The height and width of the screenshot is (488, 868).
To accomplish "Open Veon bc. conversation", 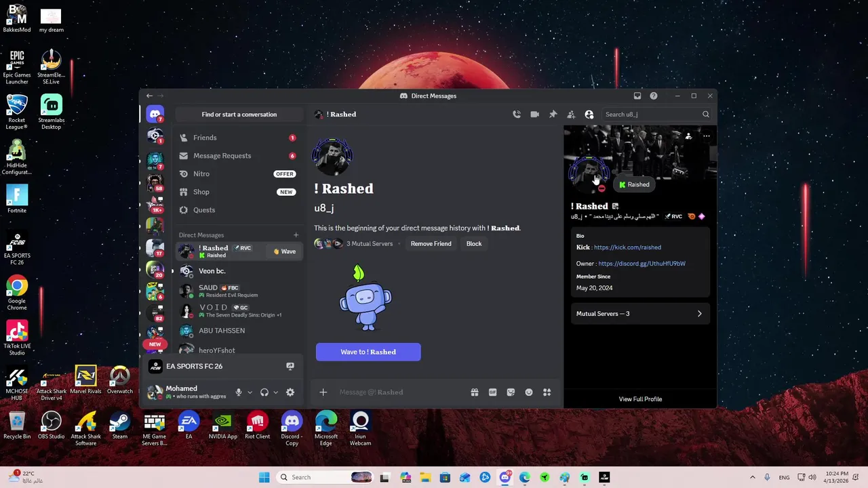I will tap(238, 271).
